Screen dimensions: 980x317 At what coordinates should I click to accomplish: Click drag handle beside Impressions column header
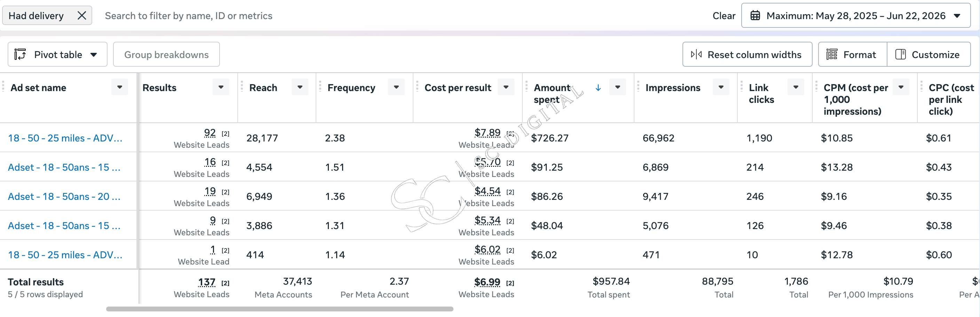pos(638,87)
